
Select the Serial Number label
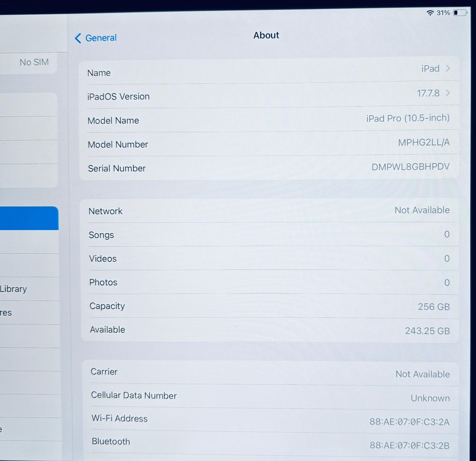(117, 168)
